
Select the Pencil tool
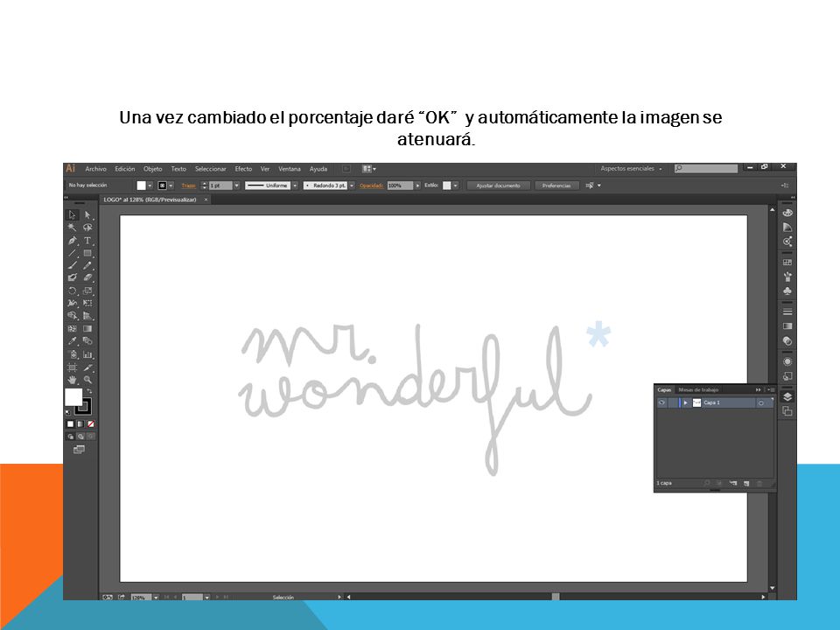point(87,265)
